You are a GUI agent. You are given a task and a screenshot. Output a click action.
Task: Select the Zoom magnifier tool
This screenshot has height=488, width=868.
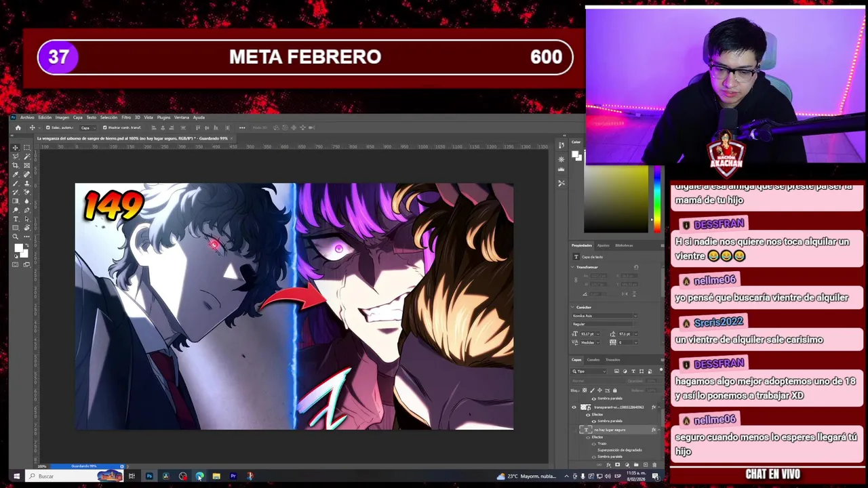click(x=15, y=237)
